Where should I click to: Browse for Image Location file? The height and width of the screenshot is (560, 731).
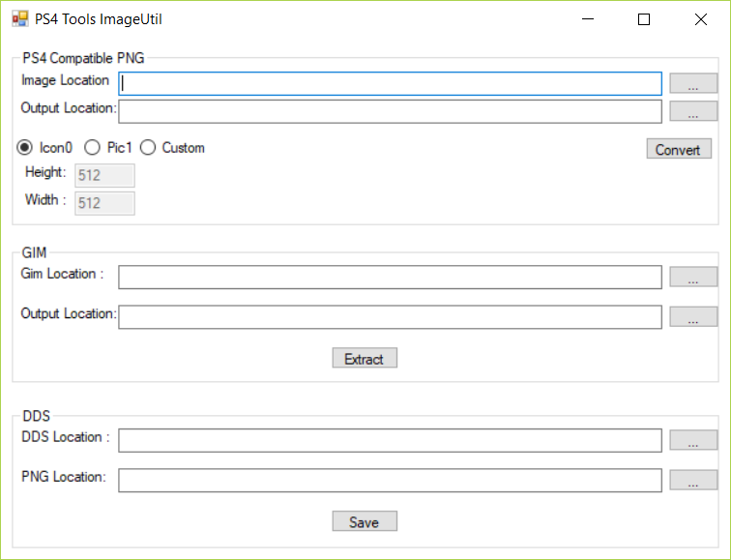coord(693,83)
